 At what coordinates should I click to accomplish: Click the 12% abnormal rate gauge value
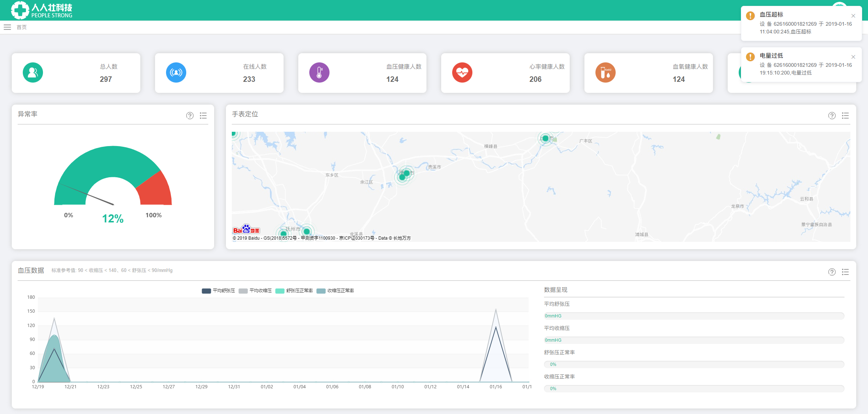point(113,219)
